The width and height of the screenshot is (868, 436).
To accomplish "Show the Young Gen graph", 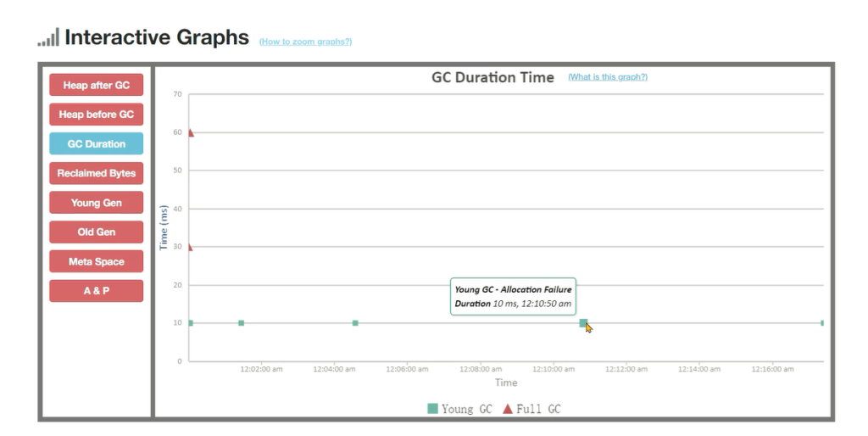I will (96, 203).
